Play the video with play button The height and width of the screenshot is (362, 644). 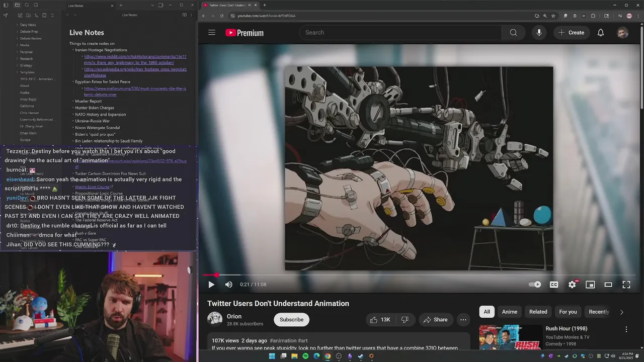pos(211,285)
